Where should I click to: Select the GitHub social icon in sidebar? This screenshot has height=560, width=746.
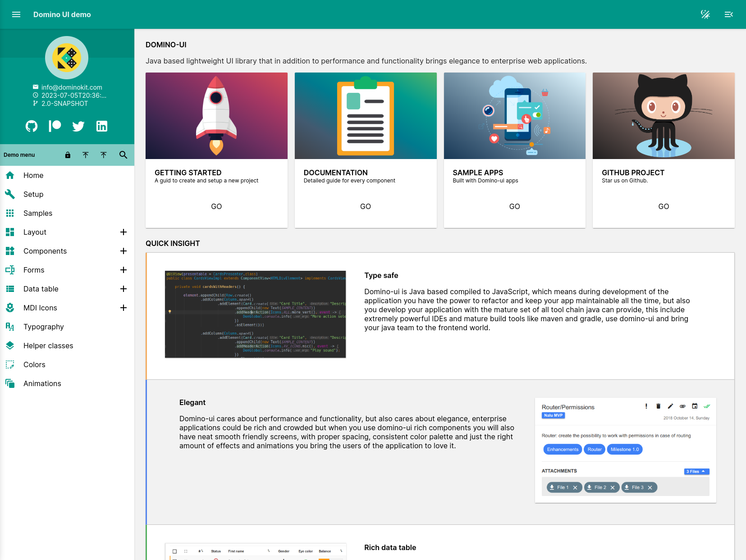tap(31, 126)
